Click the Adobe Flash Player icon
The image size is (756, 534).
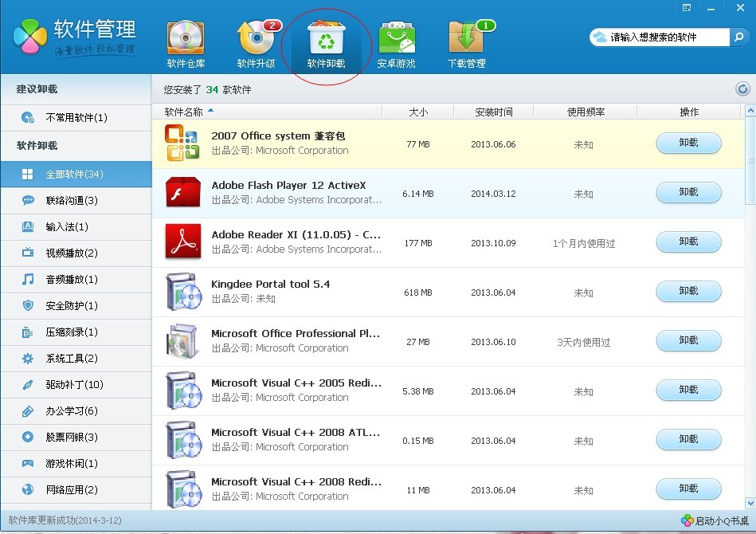point(182,192)
